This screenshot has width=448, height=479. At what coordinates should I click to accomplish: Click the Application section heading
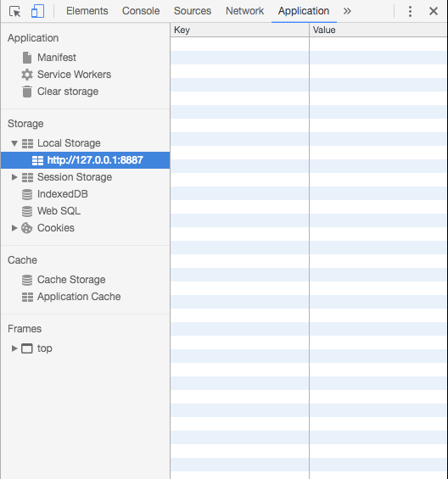coord(33,38)
